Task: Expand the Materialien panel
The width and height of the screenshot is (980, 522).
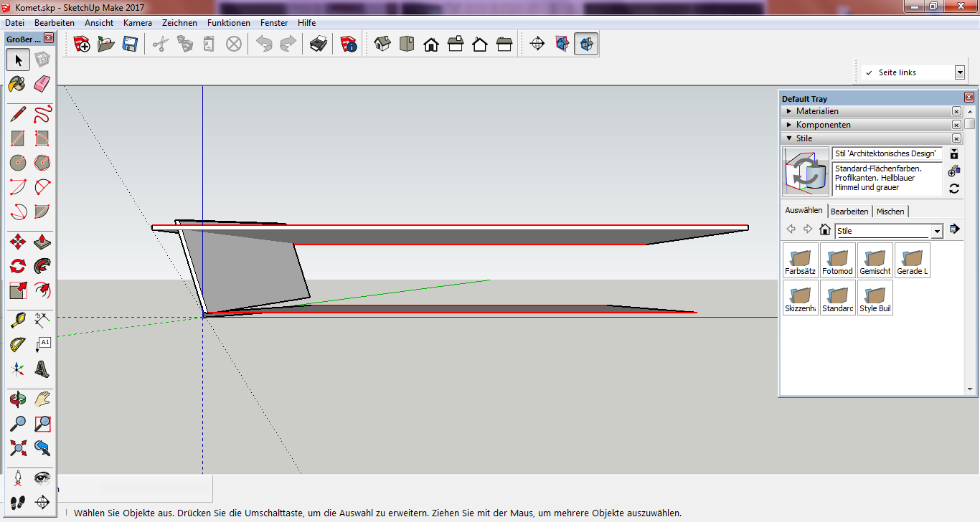Action: pos(790,111)
